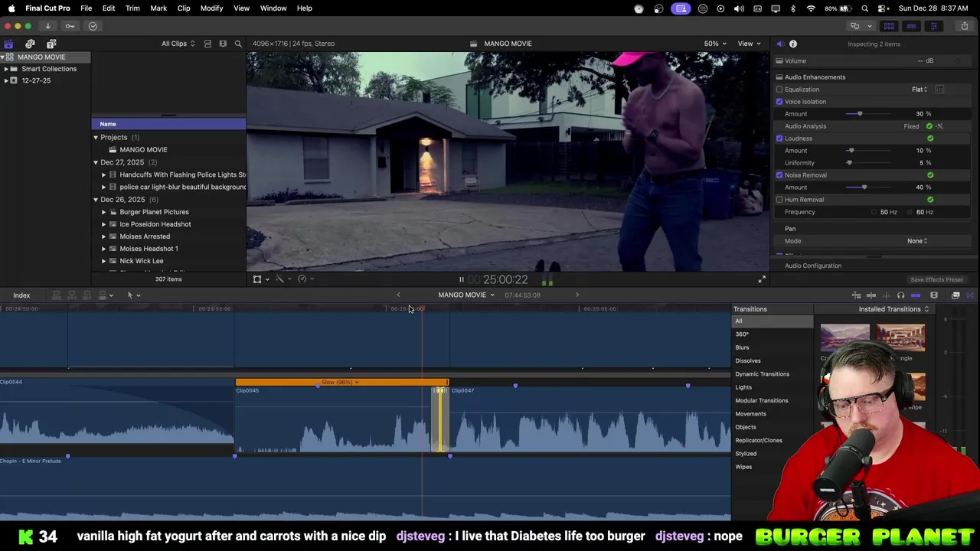Image resolution: width=980 pixels, height=551 pixels.
Task: Toggle browser clip grouping view icon
Action: (x=223, y=44)
